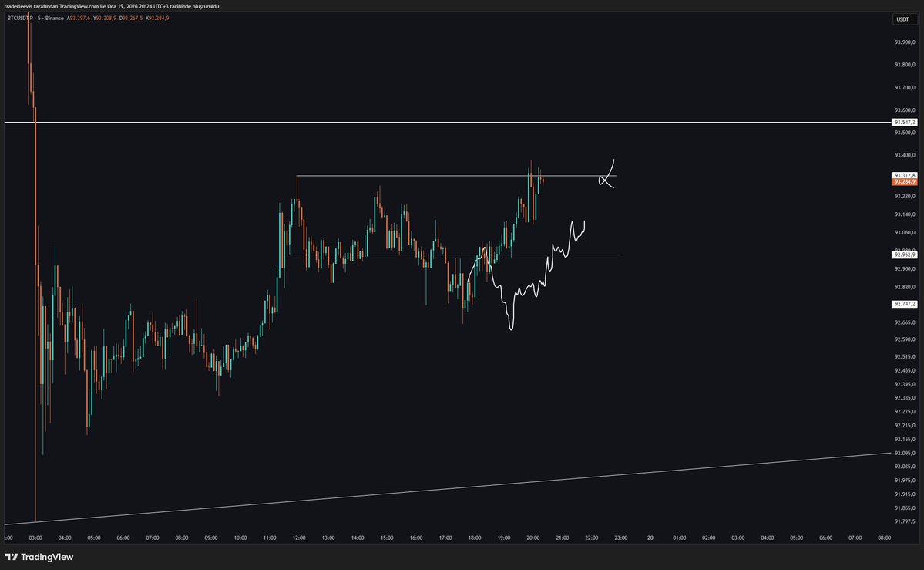Click the day 20 label on time axis
The image size is (924, 570).
[x=650, y=538]
